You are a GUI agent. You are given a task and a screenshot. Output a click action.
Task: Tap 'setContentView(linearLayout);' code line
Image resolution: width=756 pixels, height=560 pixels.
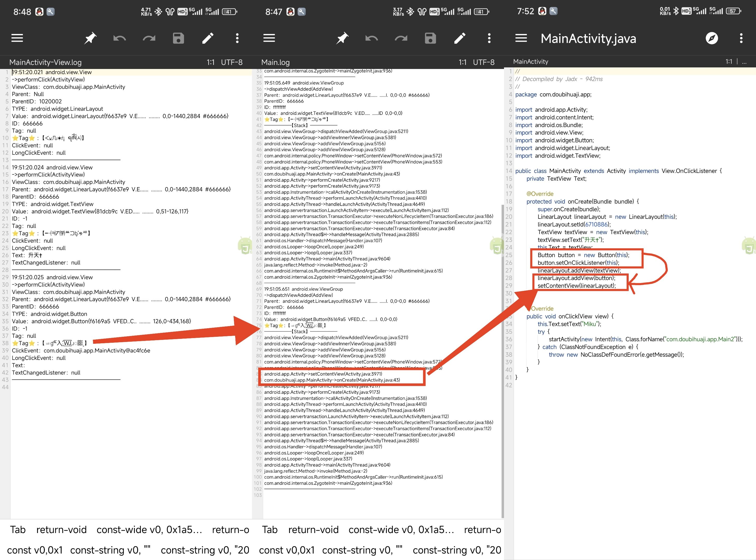(577, 286)
